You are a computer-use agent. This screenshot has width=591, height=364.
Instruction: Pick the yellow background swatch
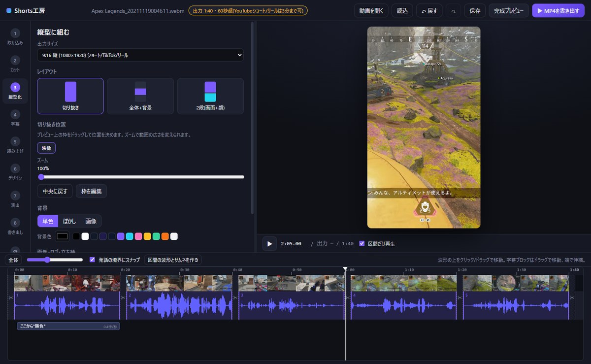pyautogui.click(x=147, y=236)
